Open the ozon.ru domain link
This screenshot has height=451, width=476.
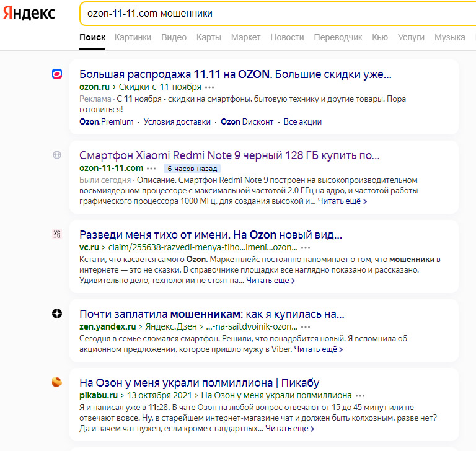click(94, 87)
